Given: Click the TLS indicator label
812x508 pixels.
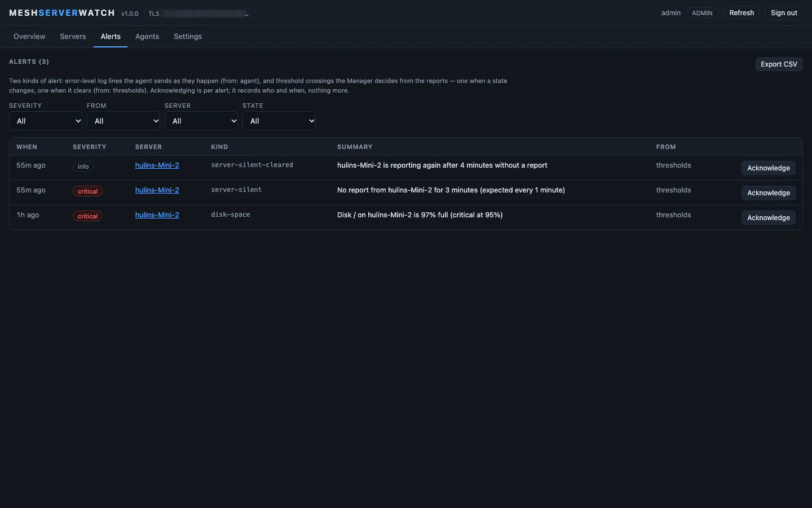Looking at the screenshot, I should pos(154,14).
